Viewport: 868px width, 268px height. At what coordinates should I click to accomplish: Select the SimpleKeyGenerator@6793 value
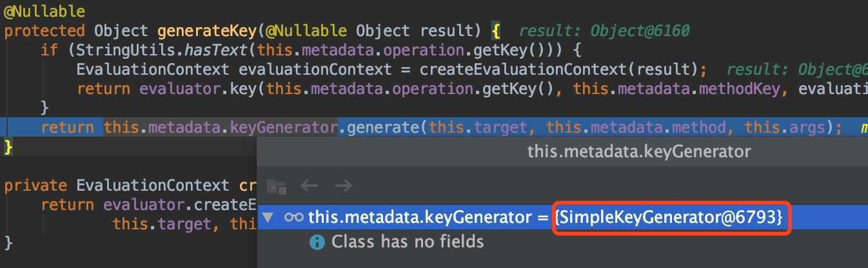(671, 217)
